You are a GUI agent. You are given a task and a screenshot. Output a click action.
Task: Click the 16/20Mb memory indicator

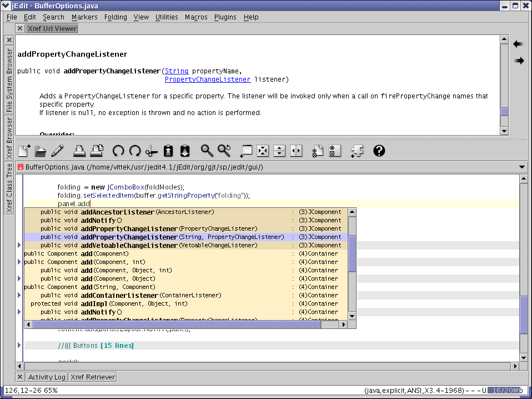point(505,391)
